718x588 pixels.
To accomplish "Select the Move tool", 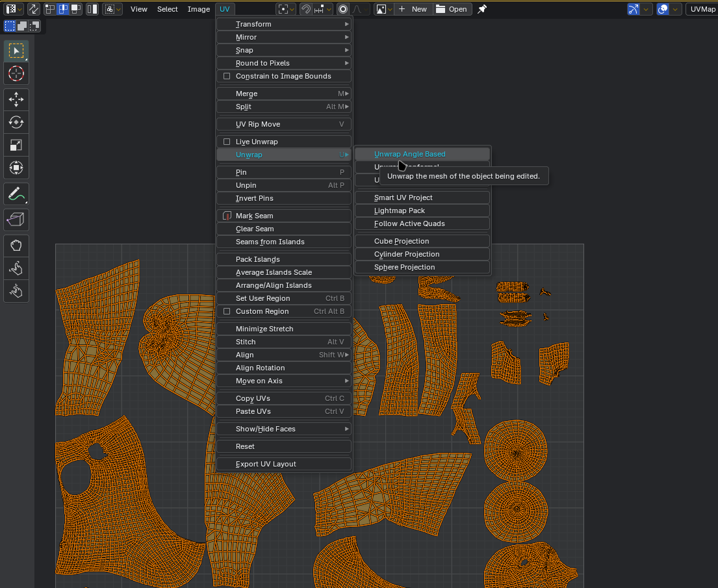I will tap(16, 99).
